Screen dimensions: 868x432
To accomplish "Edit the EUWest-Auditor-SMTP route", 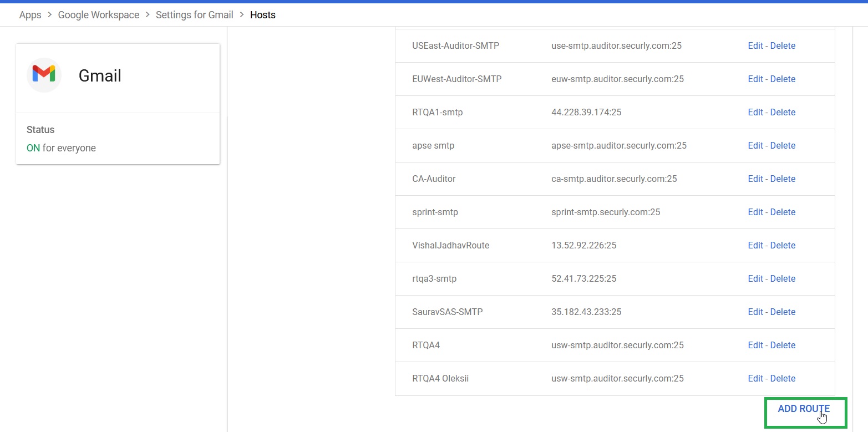I will (x=755, y=79).
